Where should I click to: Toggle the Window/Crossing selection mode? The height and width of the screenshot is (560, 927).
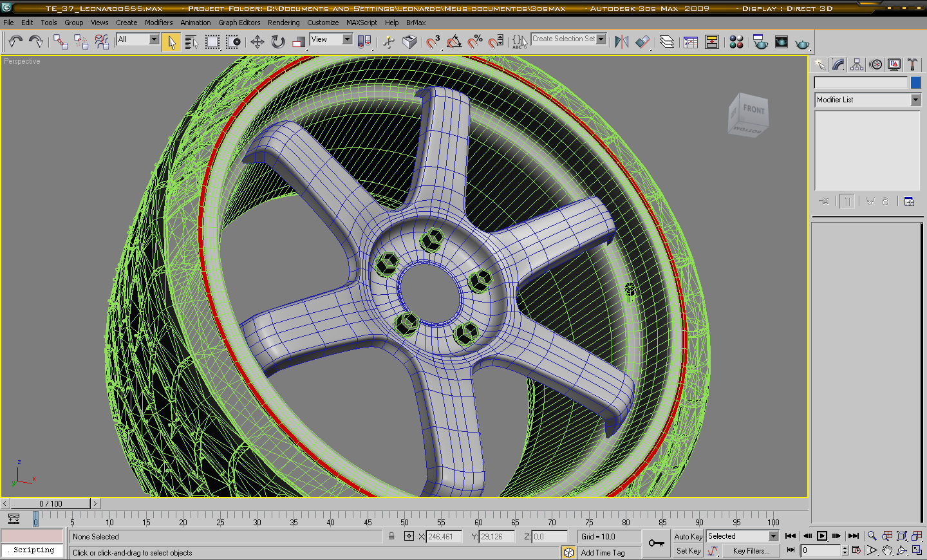pyautogui.click(x=233, y=42)
